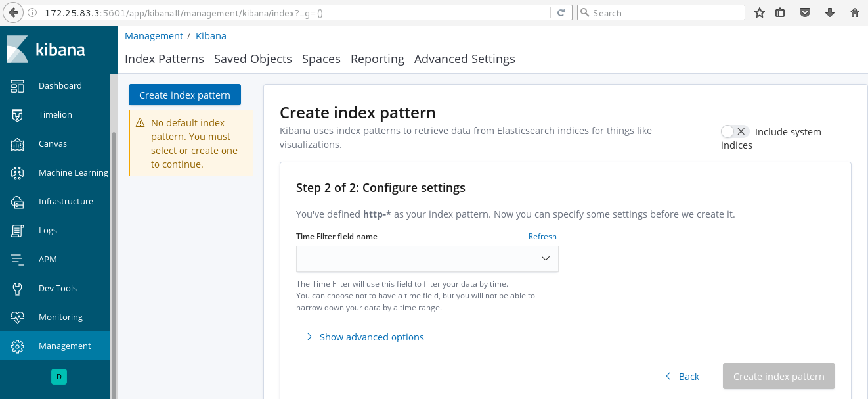Open Dev Tools wrench icon
Viewport: 868px width, 399px height.
coord(18,289)
